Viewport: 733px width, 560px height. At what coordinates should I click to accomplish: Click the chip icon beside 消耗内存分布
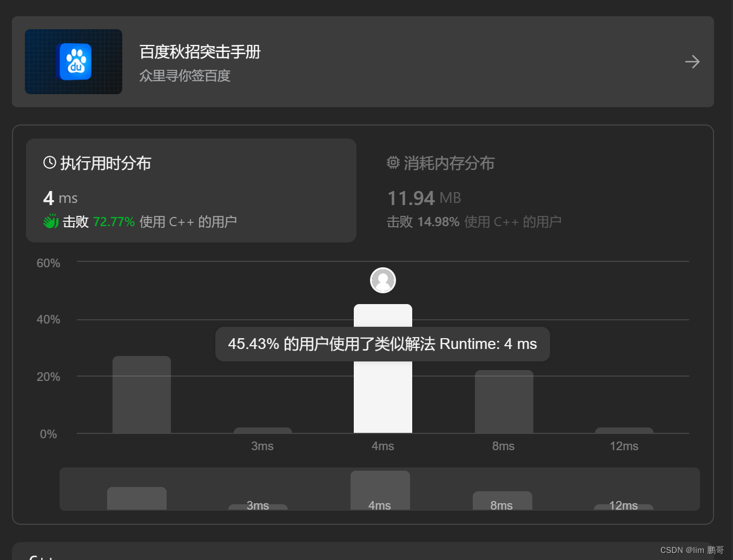click(x=393, y=163)
